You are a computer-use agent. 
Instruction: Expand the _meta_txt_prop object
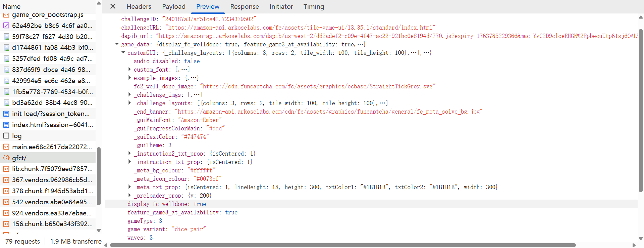129,187
